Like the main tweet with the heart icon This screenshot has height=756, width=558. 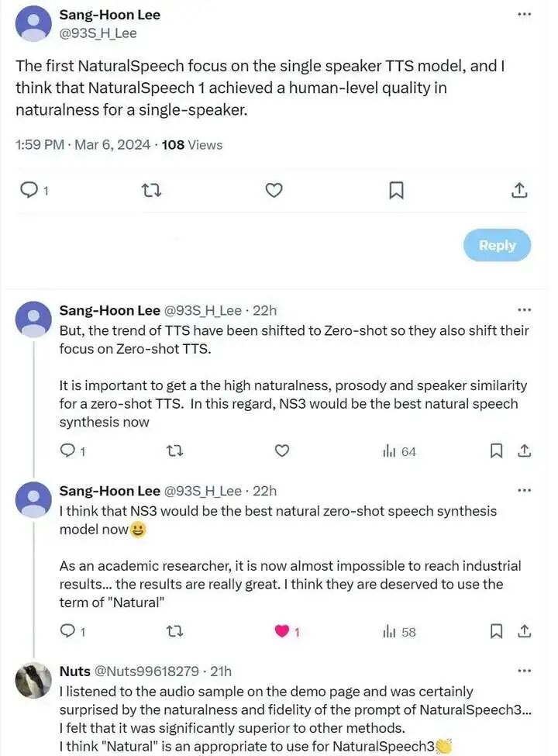(x=274, y=191)
